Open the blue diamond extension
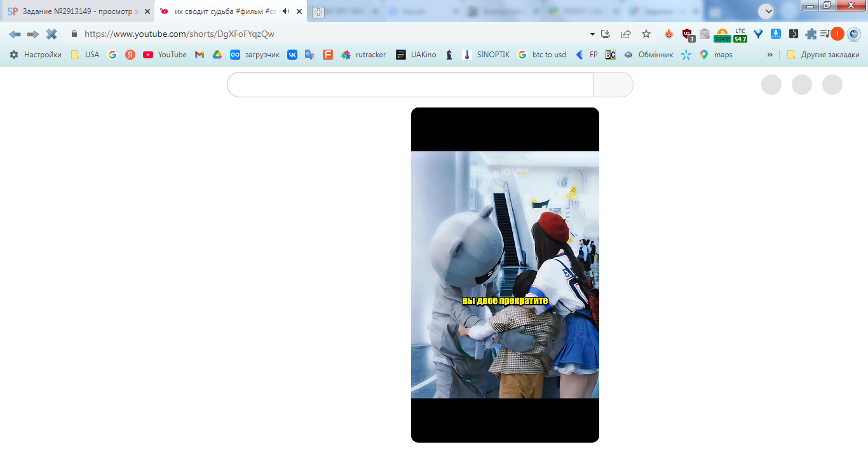The height and width of the screenshot is (463, 868). point(758,34)
